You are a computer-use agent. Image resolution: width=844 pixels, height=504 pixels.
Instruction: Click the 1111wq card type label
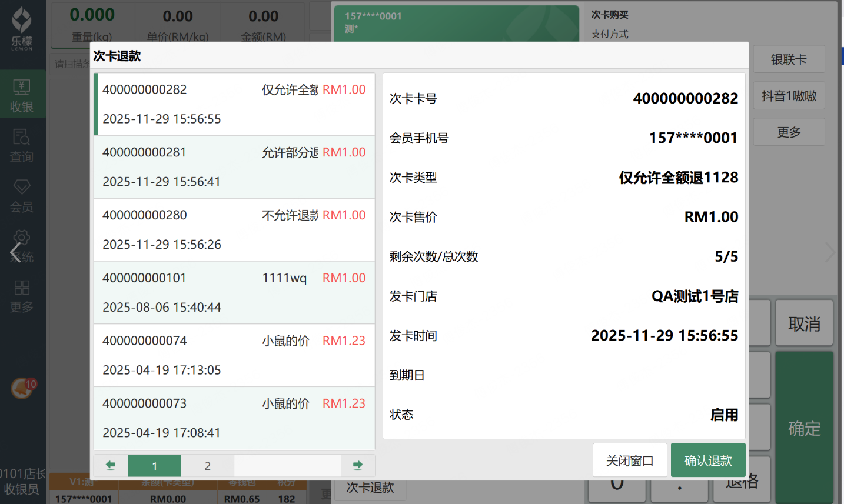[x=284, y=278]
